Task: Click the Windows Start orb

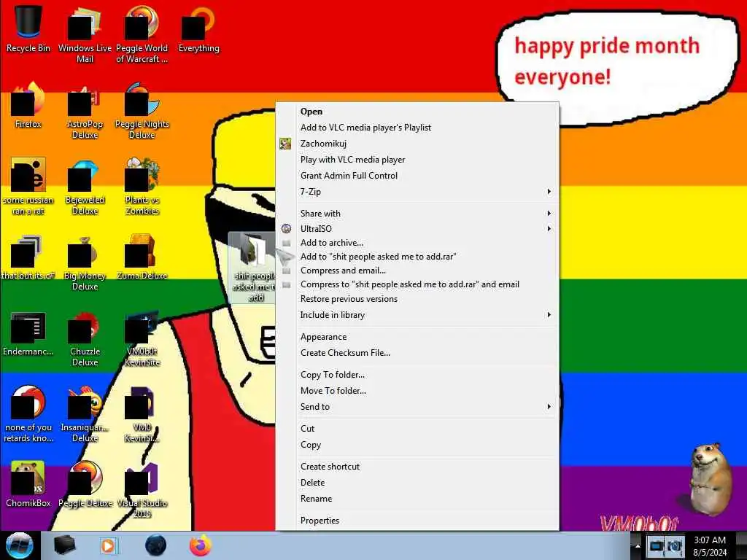Action: click(x=19, y=545)
